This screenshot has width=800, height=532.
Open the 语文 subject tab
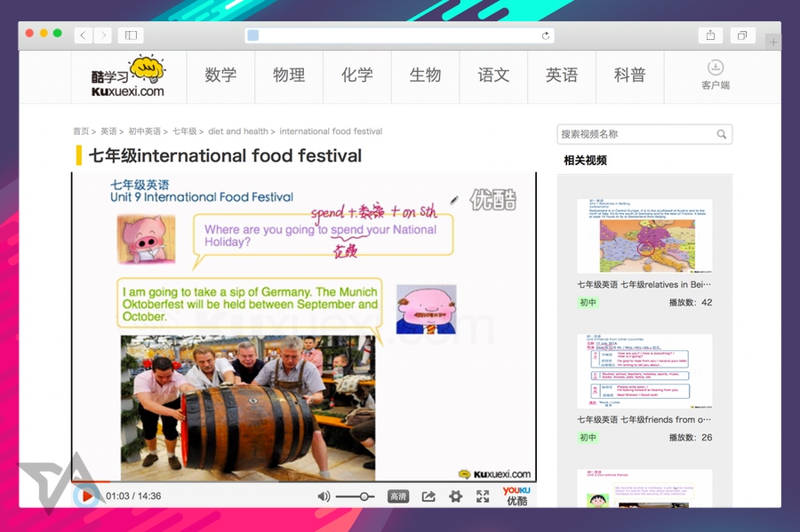[493, 75]
